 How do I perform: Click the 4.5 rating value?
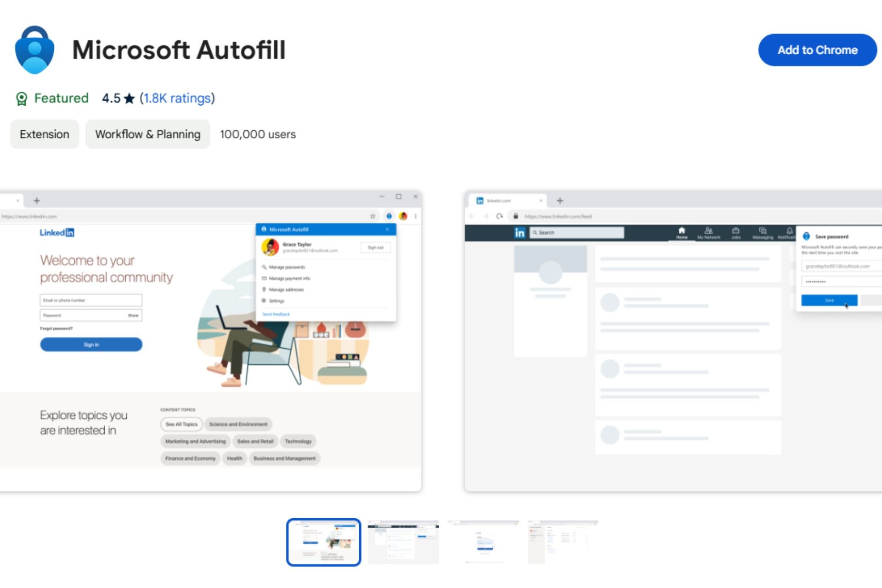[x=111, y=98]
